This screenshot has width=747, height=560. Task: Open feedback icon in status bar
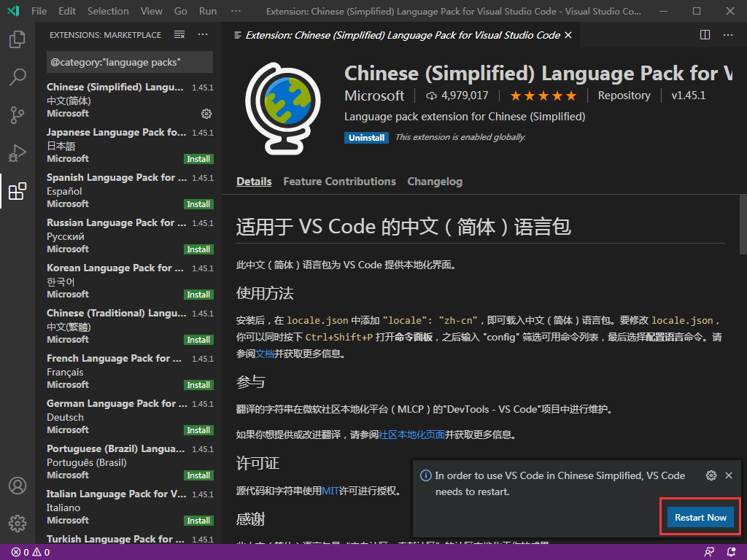coord(709,552)
